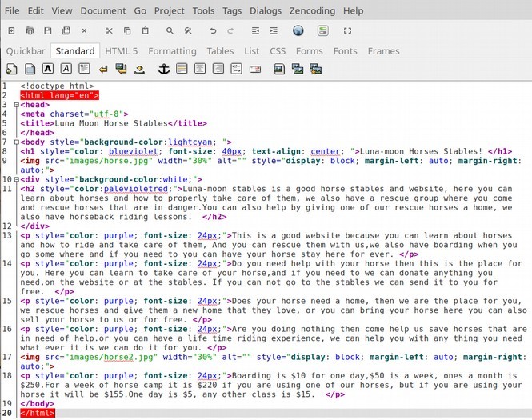The height and width of the screenshot is (420, 532).
Task: Click the Cut scissors icon
Action: 108,31
